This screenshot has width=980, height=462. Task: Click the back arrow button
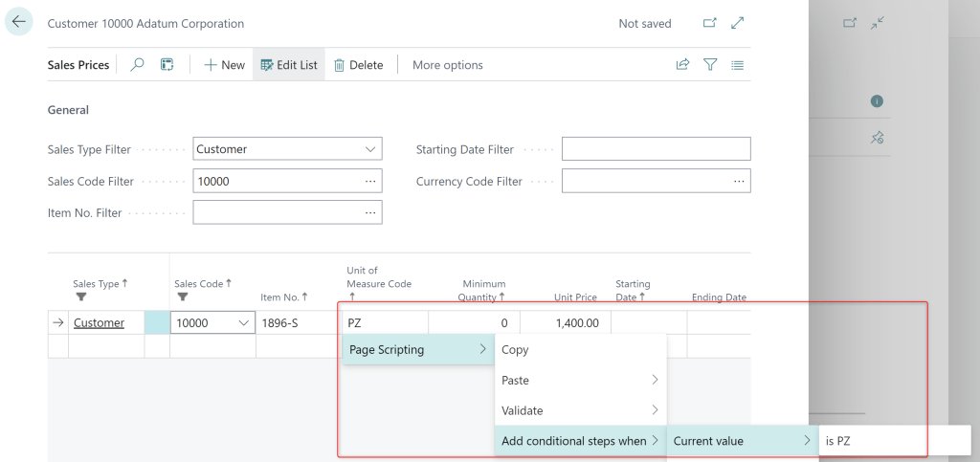pos(19,22)
